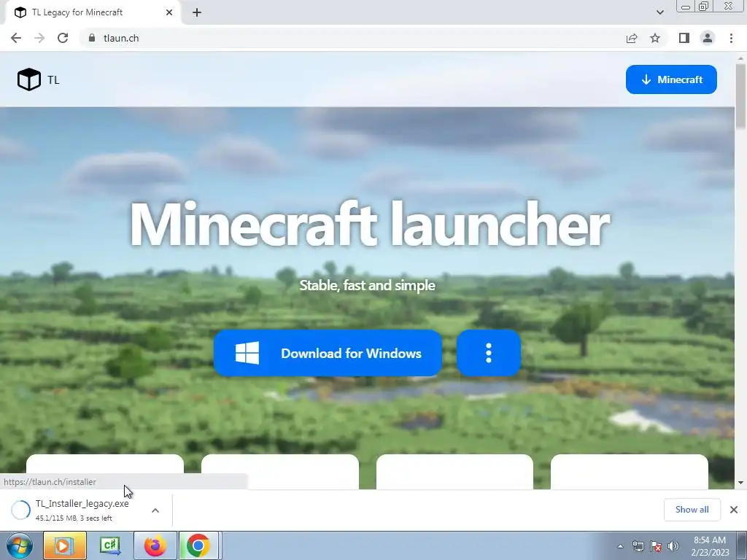The image size is (747, 560).
Task: Click the download progress spinner icon
Action: (20, 510)
